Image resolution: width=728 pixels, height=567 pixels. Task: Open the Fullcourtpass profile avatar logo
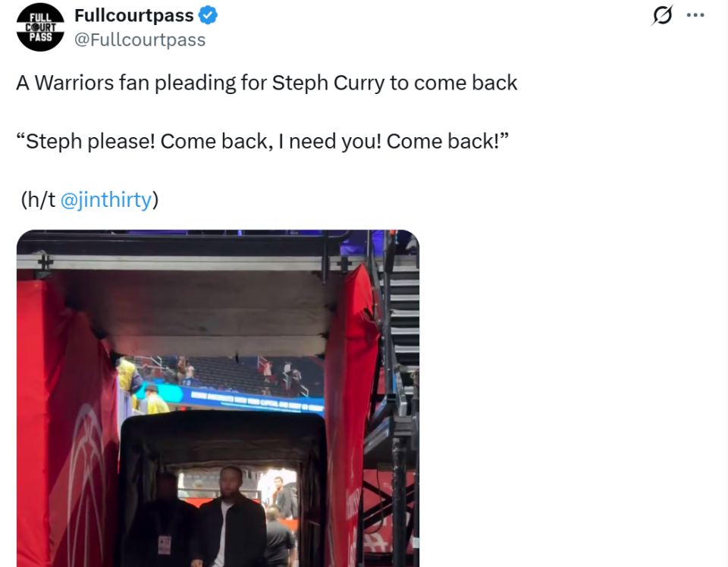40,27
